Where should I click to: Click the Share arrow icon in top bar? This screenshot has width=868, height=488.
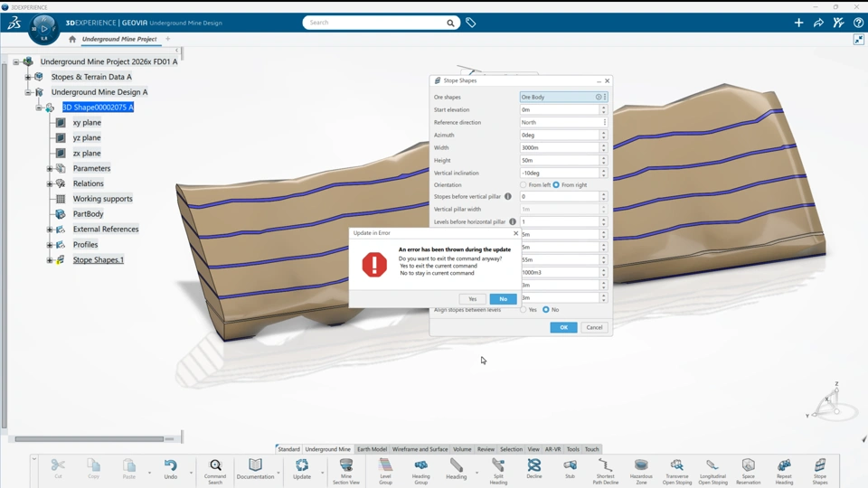[818, 23]
